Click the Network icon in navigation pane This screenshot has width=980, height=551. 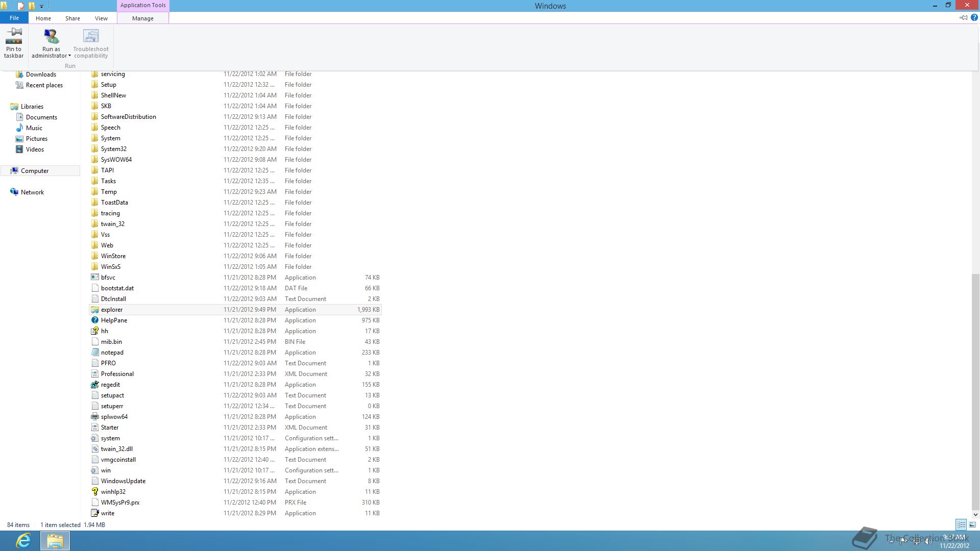tap(14, 192)
